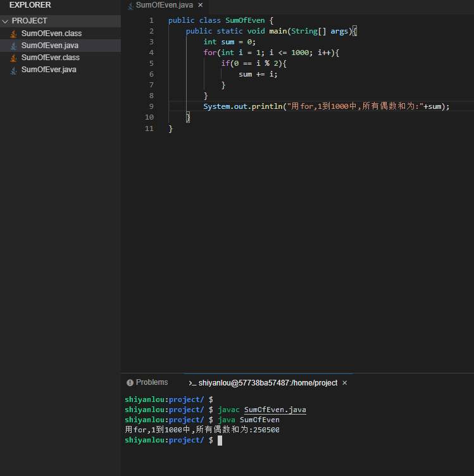Viewport: 474px width, 476px height.
Task: Open SumOfEven.class in the explorer
Action: 51,34
